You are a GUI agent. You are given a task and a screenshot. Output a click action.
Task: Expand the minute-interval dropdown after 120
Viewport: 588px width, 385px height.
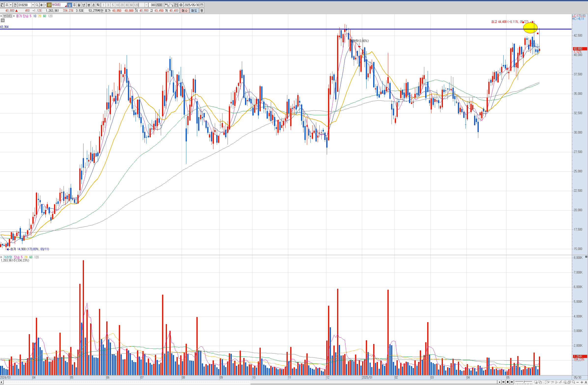click(x=146, y=5)
